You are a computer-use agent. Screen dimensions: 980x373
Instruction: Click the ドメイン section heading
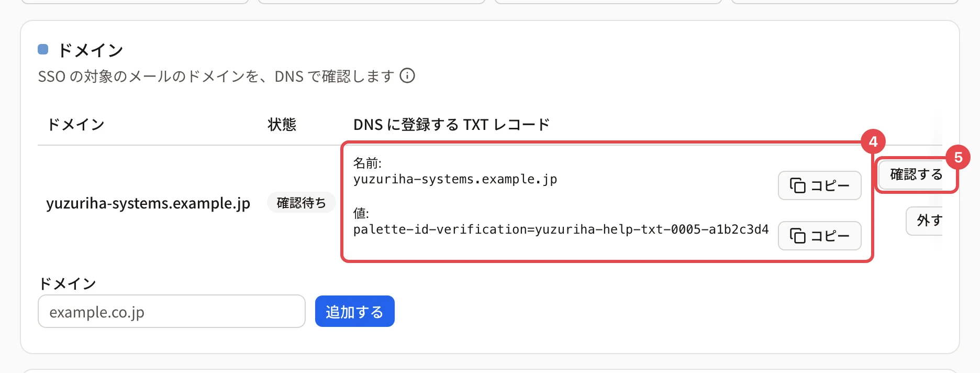tap(90, 50)
